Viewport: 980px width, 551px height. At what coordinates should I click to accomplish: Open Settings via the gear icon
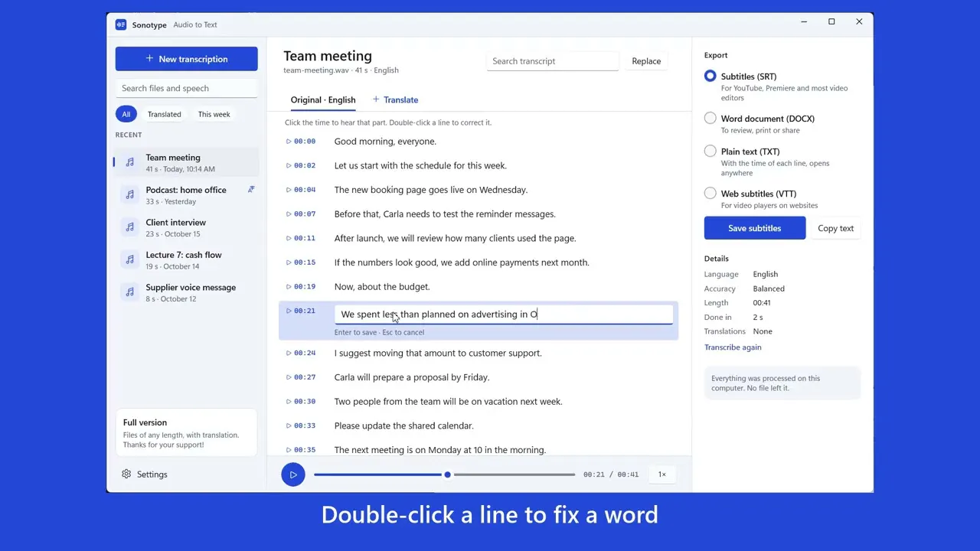(126, 474)
